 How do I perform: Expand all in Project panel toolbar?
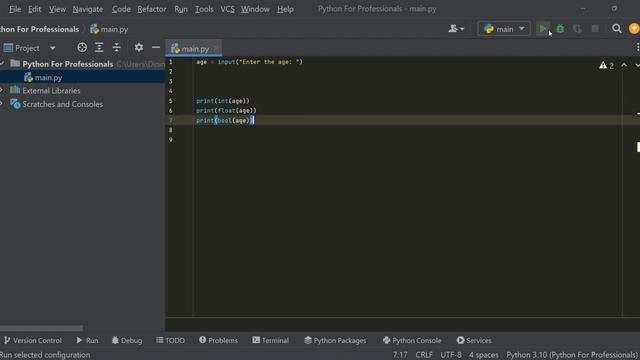pyautogui.click(x=99, y=48)
